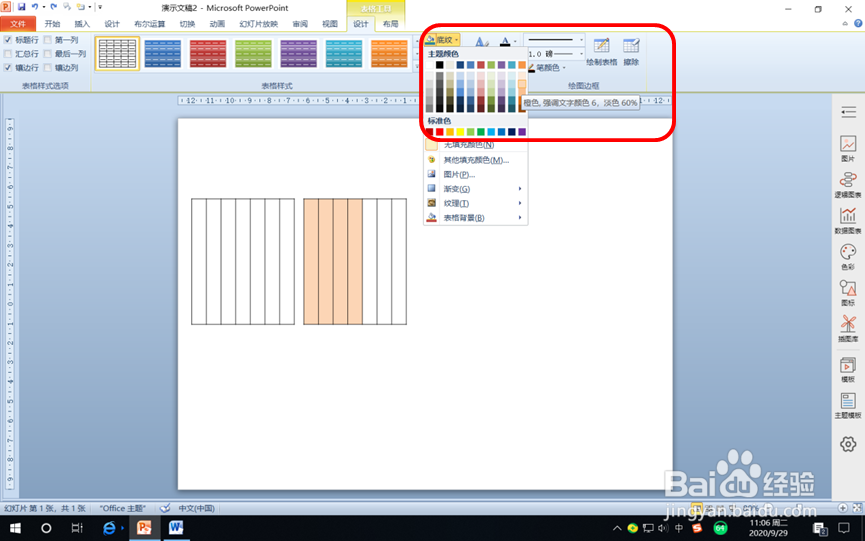The width and height of the screenshot is (865, 541).
Task: Pick the black theme color swatch
Action: click(440, 65)
